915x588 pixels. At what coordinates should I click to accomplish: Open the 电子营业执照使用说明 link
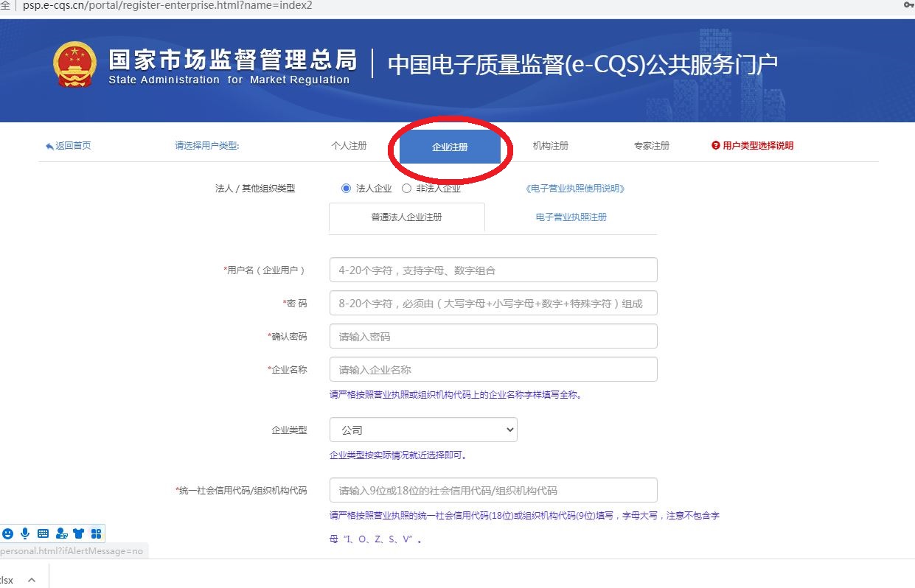[x=575, y=189]
